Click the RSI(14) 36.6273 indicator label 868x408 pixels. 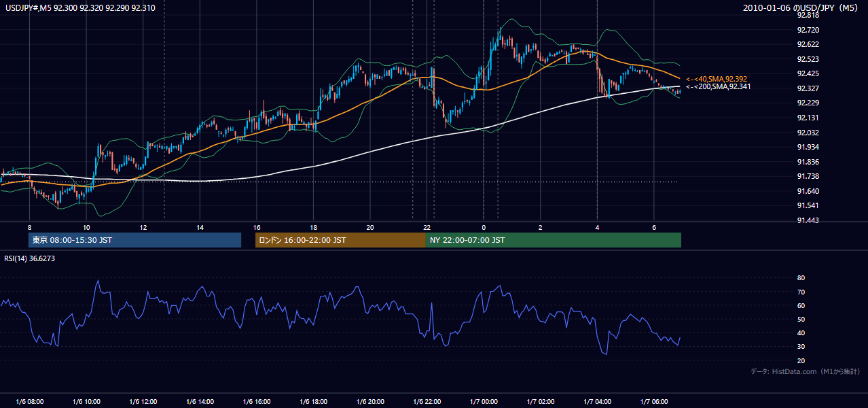pos(30,258)
